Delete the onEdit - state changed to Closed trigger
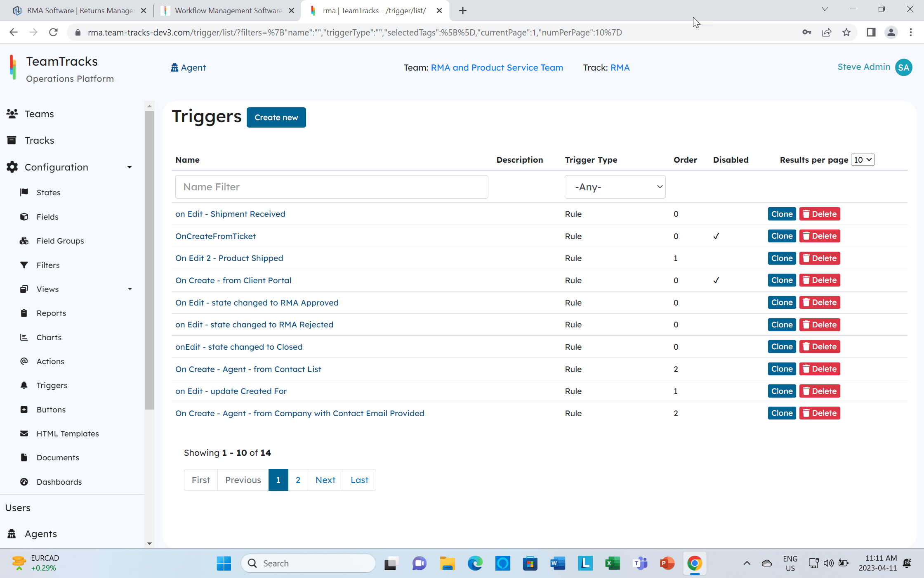924x578 pixels. (820, 347)
